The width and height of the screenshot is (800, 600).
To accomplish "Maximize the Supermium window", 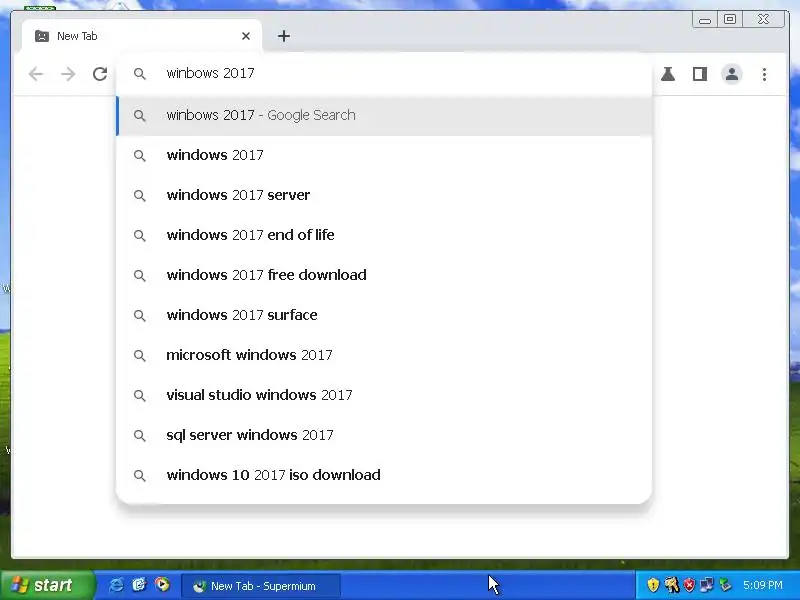I will point(730,19).
